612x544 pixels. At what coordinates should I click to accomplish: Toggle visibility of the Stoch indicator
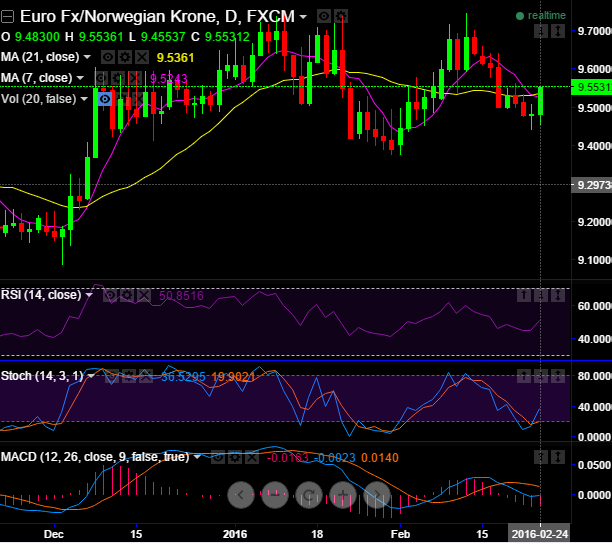click(112, 376)
